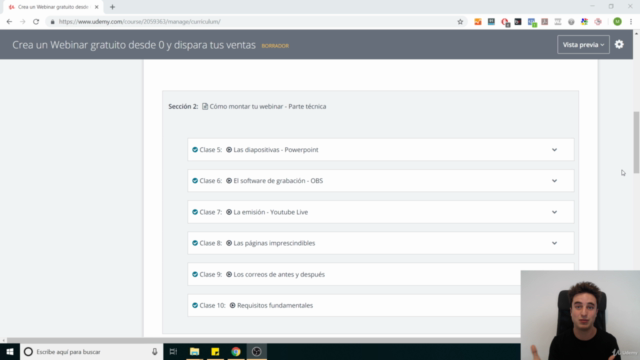Viewport: 640px width, 360px height.
Task: Expand Clase 6 OBS chevron
Action: [x=554, y=181]
